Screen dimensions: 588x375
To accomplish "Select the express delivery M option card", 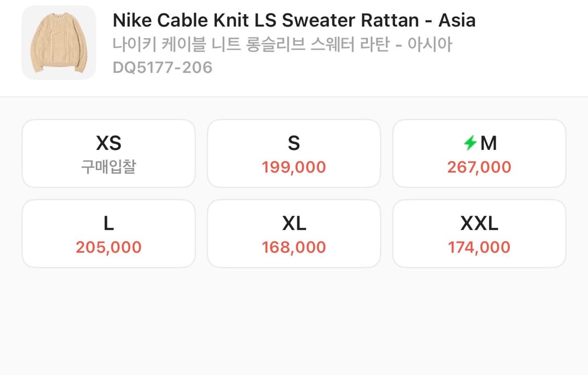I will (479, 153).
